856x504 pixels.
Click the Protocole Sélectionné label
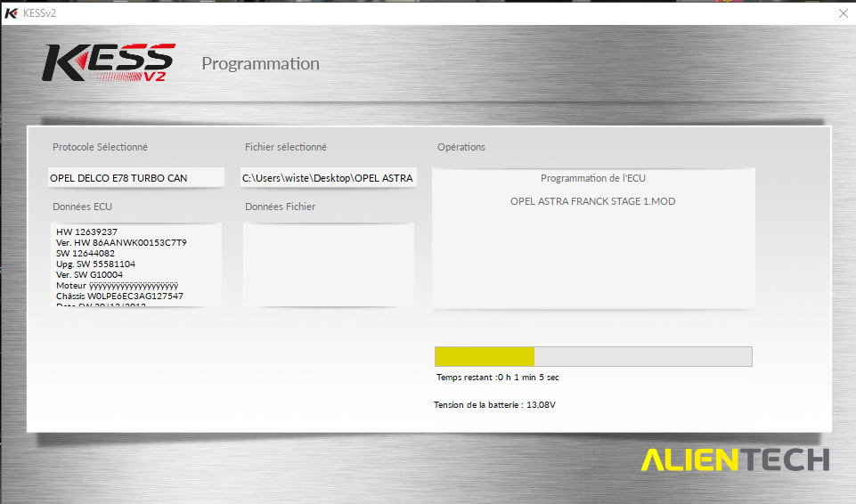tap(100, 147)
